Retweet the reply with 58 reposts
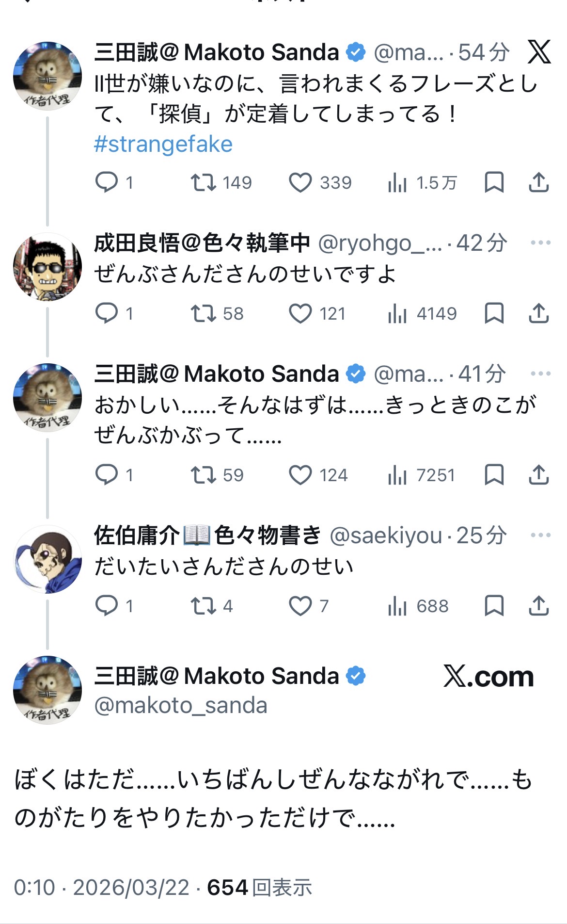Viewport: 567px width, 924px height. point(204,314)
